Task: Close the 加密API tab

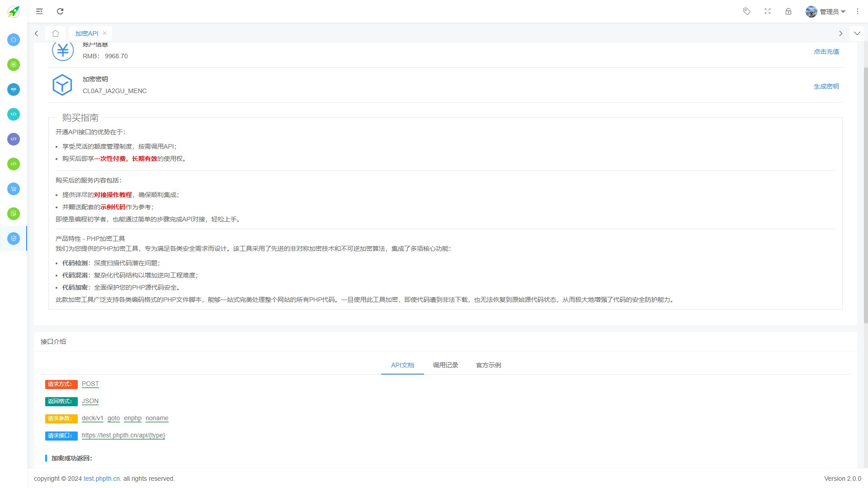Action: [x=104, y=33]
